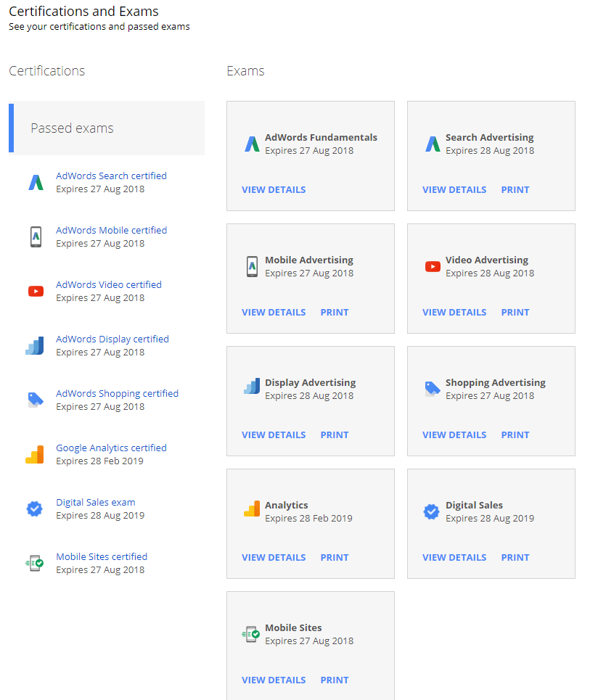The image size is (598, 700).
Task: Open the Google Analytics certified link
Action: click(x=111, y=448)
